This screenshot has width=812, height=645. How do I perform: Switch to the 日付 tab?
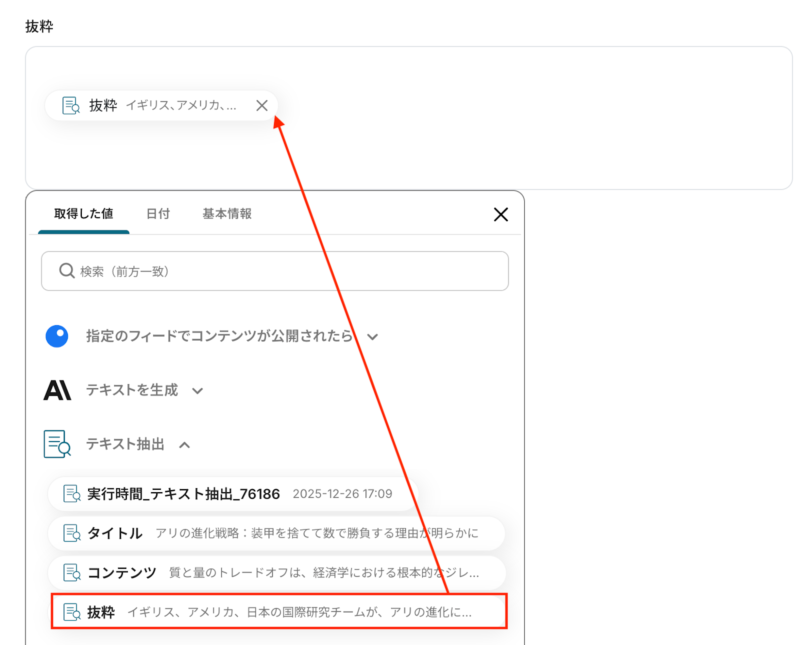[158, 214]
